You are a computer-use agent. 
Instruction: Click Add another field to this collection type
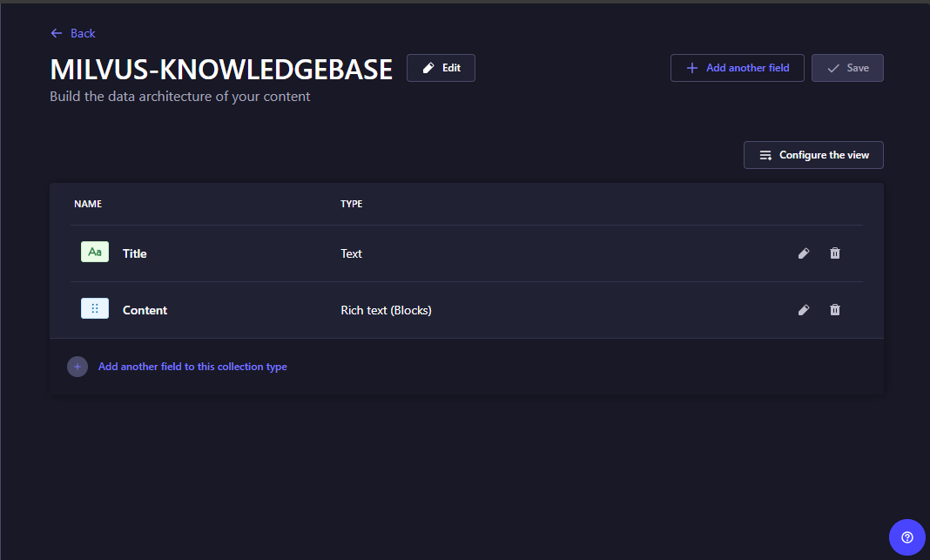192,367
